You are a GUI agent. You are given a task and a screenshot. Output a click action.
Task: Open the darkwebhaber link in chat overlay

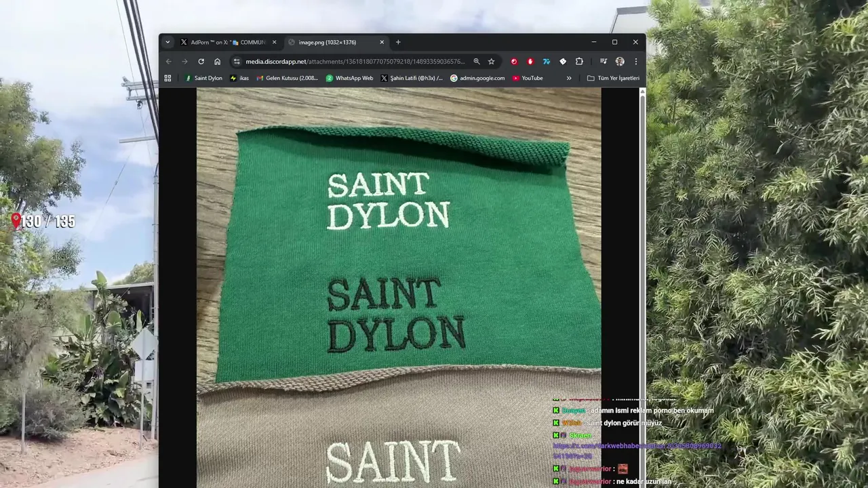(637, 451)
